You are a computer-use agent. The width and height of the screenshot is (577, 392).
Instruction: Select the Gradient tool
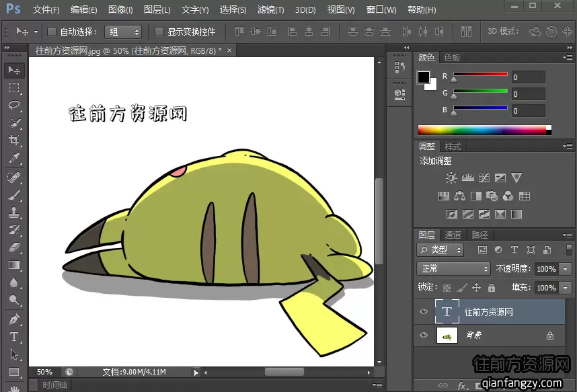[x=14, y=265]
